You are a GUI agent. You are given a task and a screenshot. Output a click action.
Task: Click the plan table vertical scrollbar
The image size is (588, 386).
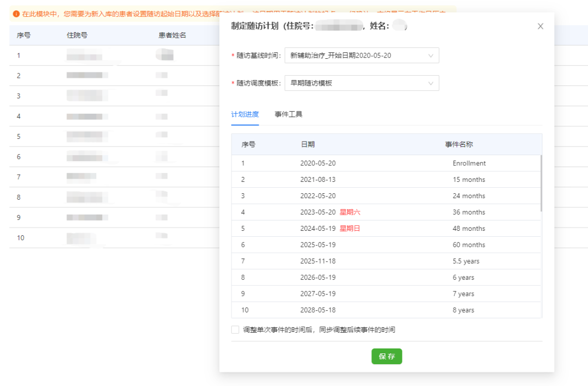(541, 183)
